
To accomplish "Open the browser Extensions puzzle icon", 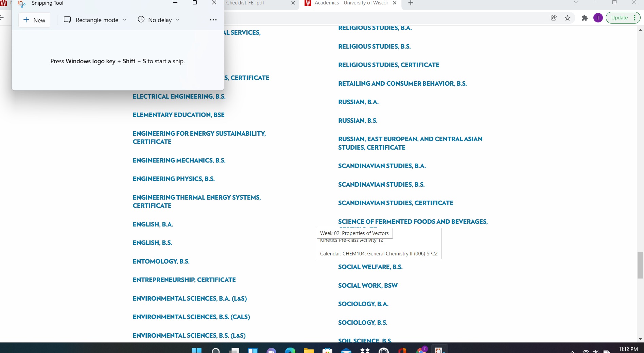I will tap(585, 18).
